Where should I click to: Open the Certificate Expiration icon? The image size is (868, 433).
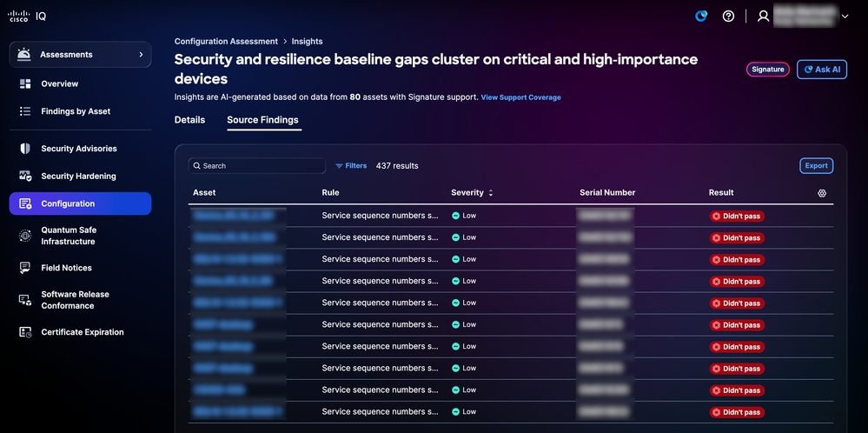click(25, 332)
